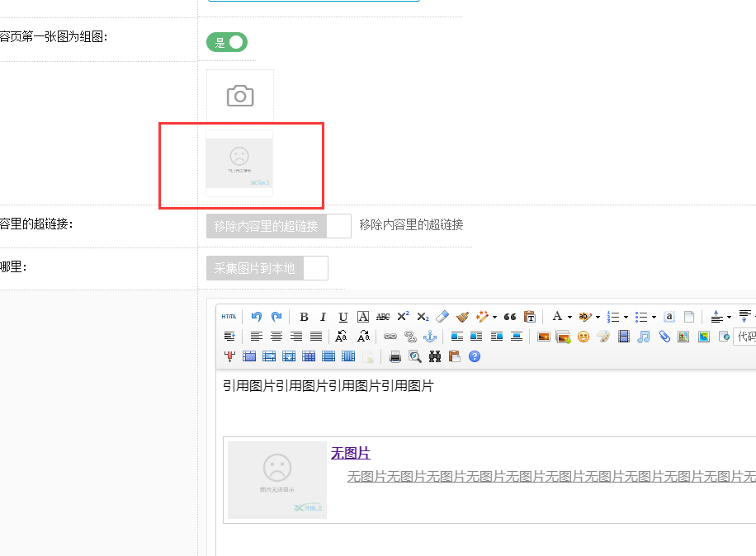Viewport: 756px width, 556px height.
Task: Expand the ordered list style dropdown
Action: 626,318
